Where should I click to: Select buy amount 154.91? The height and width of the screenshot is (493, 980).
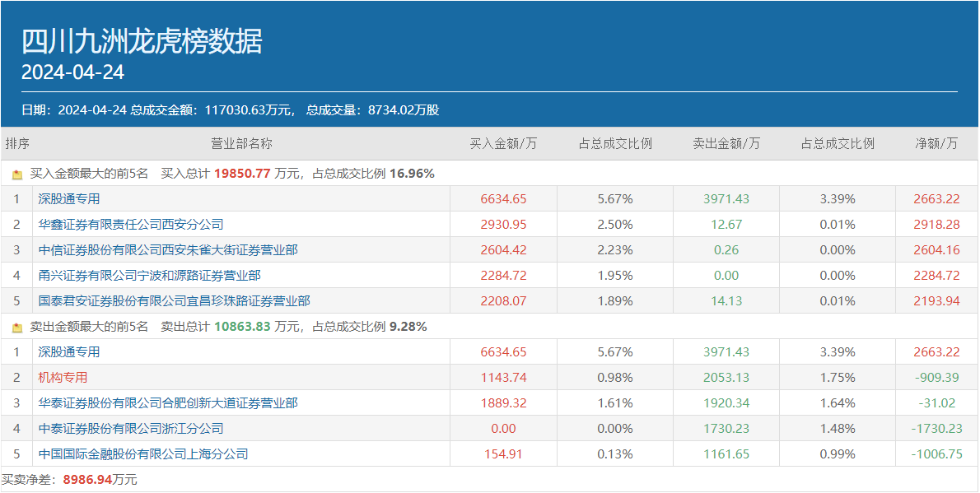coord(504,454)
